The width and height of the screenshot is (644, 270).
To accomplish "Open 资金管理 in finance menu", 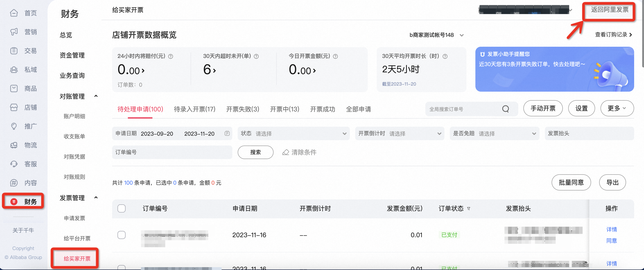I will (x=72, y=55).
